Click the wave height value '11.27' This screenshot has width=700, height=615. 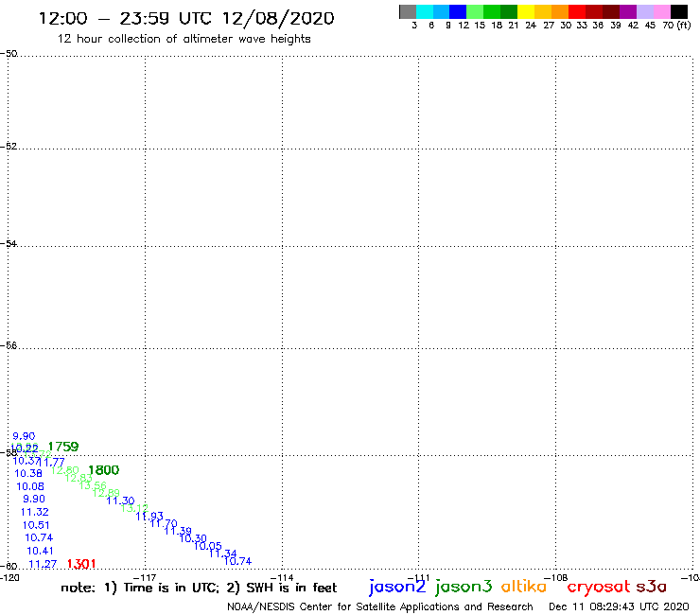(x=43, y=564)
